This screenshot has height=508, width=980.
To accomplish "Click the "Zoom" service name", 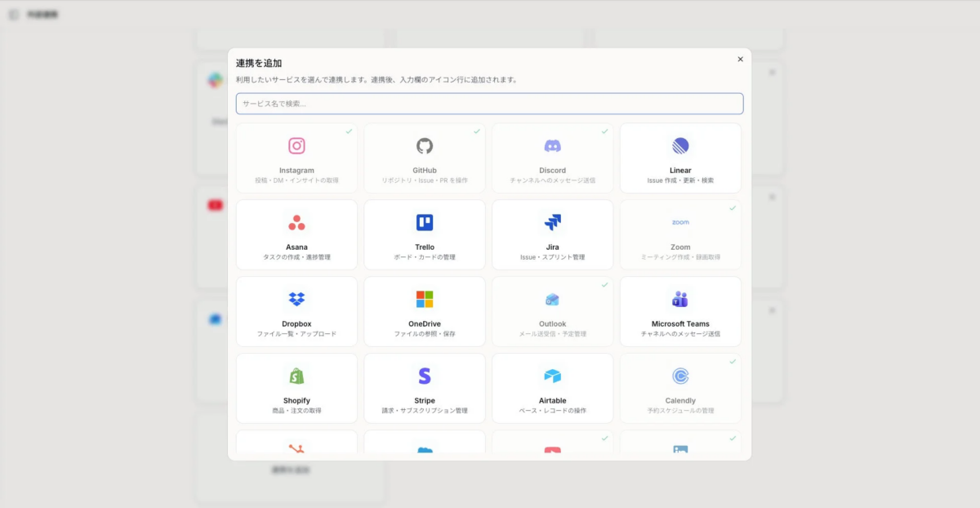I will click(x=680, y=247).
